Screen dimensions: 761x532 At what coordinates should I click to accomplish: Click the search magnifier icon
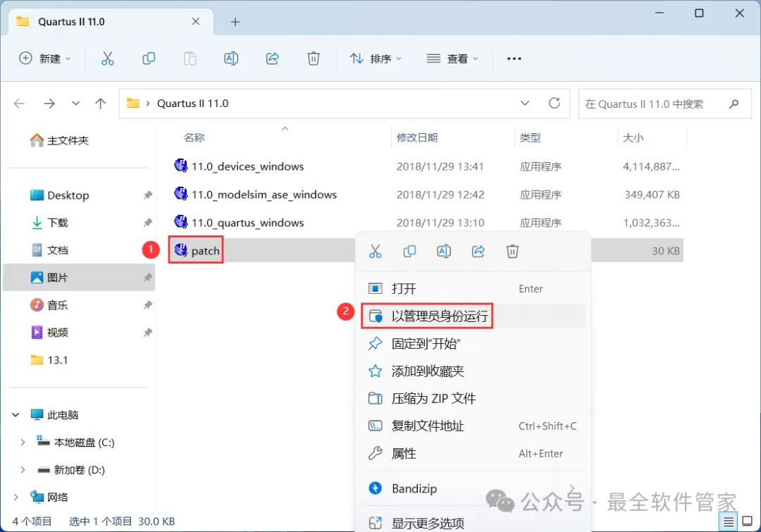(734, 104)
